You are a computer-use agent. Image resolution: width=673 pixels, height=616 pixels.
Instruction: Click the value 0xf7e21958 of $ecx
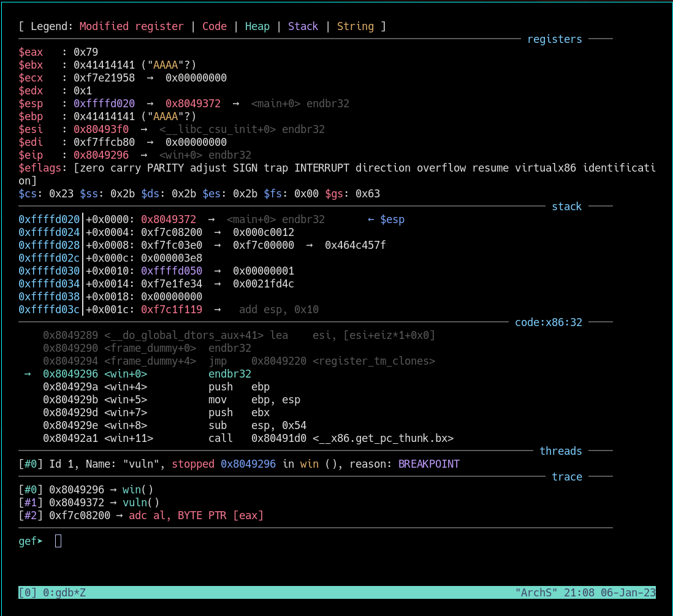pos(104,78)
